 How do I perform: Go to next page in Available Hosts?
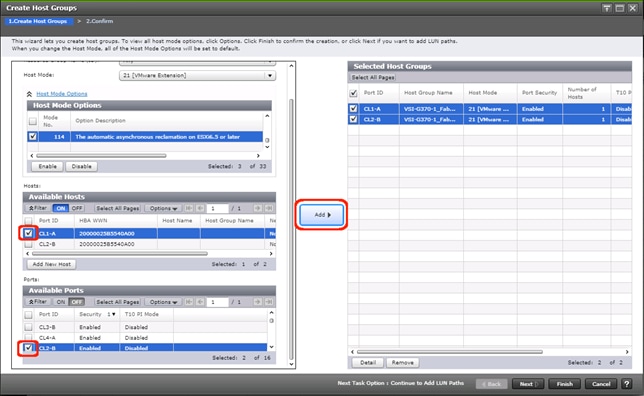[258, 208]
